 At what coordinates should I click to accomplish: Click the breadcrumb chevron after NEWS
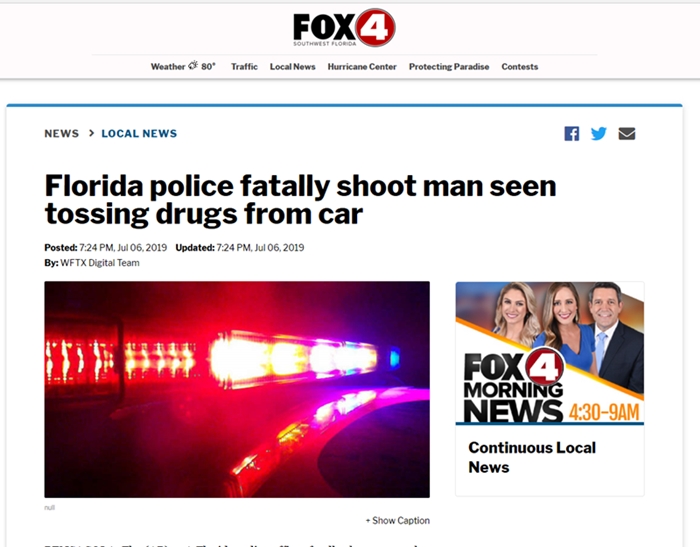(91, 133)
